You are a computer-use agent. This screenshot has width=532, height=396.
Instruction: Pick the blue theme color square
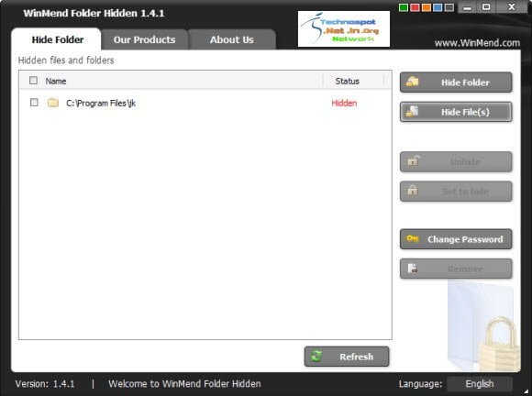pyautogui.click(x=438, y=7)
